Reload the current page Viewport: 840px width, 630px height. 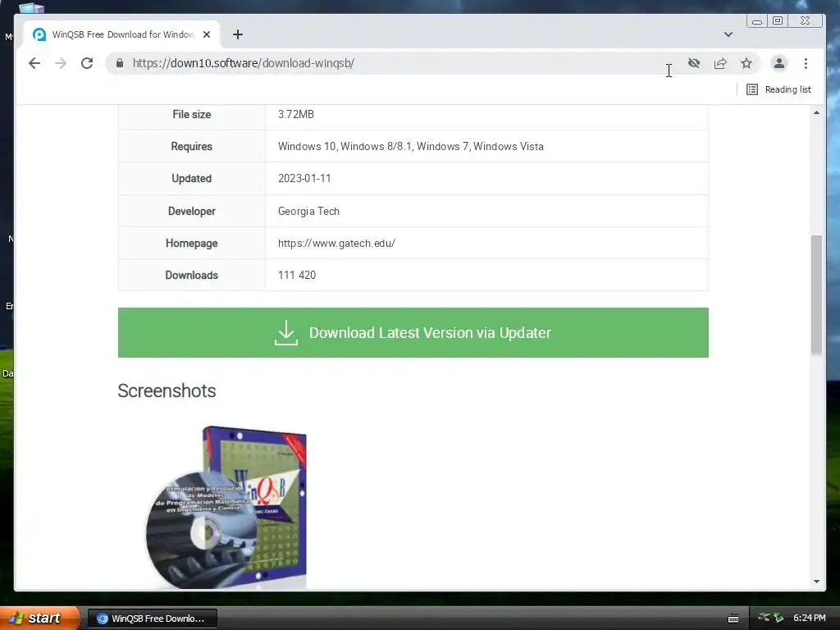coord(87,63)
